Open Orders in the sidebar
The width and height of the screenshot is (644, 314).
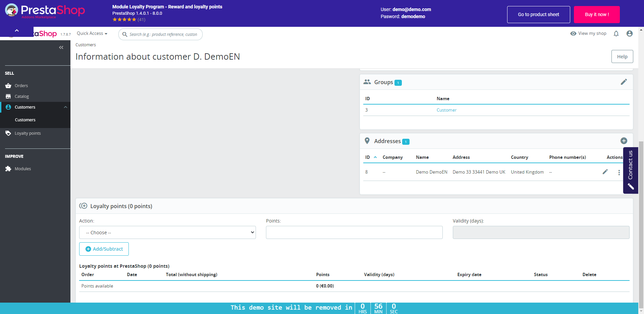pyautogui.click(x=21, y=86)
